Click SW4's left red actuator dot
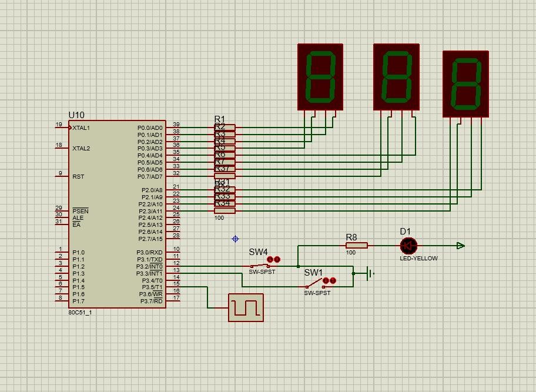 coord(270,259)
